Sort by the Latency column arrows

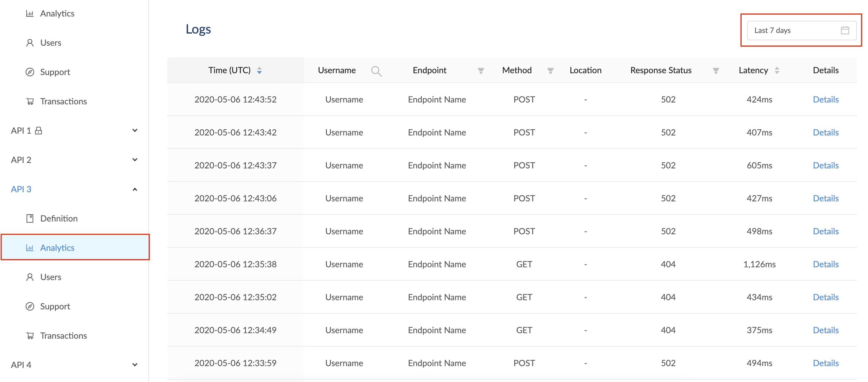pos(777,70)
